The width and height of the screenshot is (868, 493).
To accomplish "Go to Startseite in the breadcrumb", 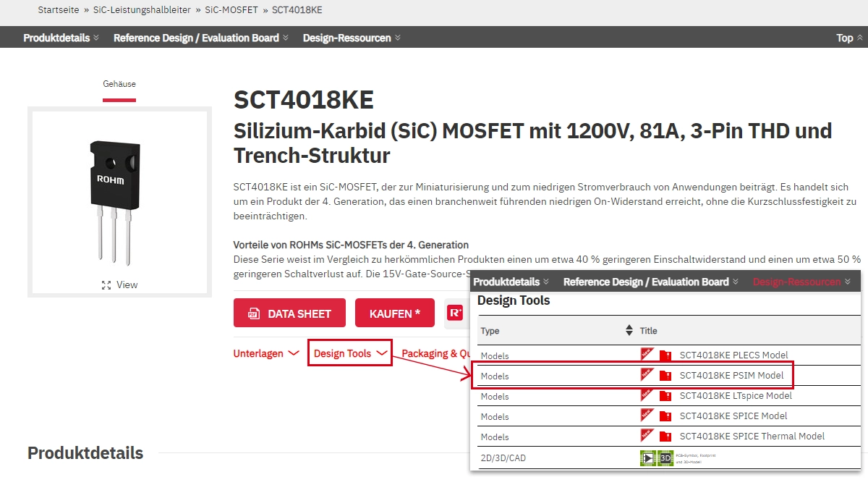I will coord(59,10).
